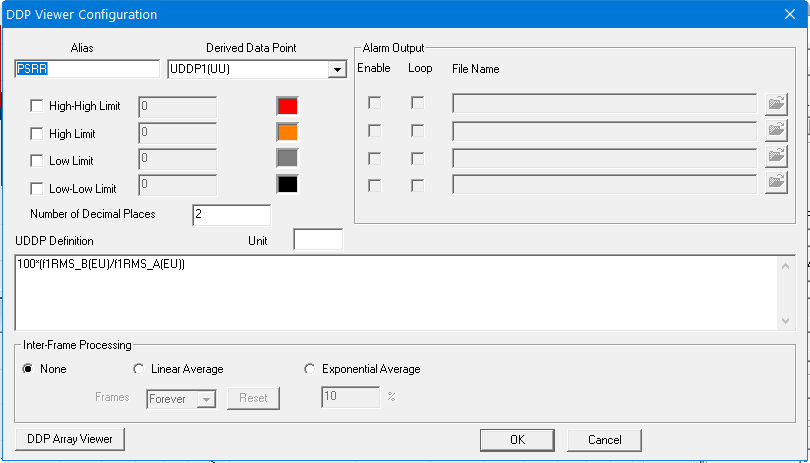Click the red High-High Limit color swatch
This screenshot has height=463, width=810.
point(287,106)
